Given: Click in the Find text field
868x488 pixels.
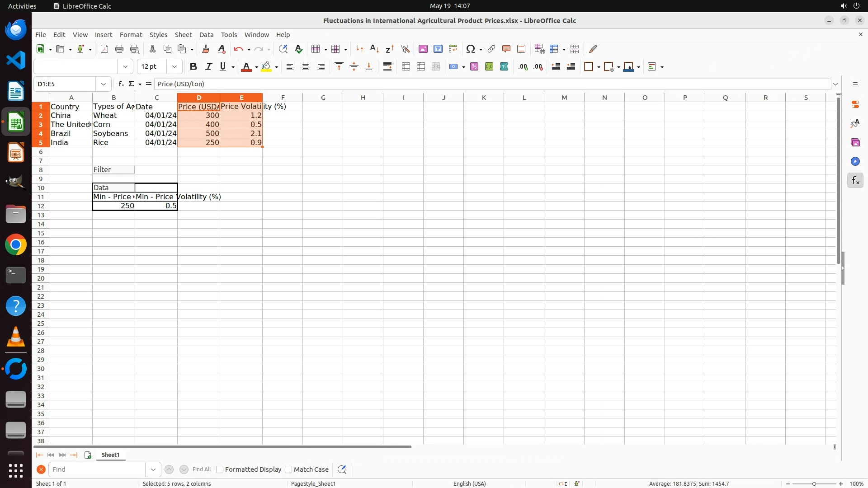Looking at the screenshot, I should click(97, 469).
